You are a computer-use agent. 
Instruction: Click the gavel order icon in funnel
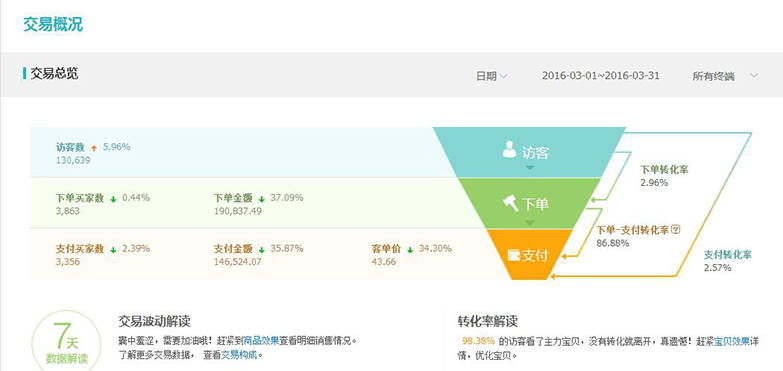(510, 202)
